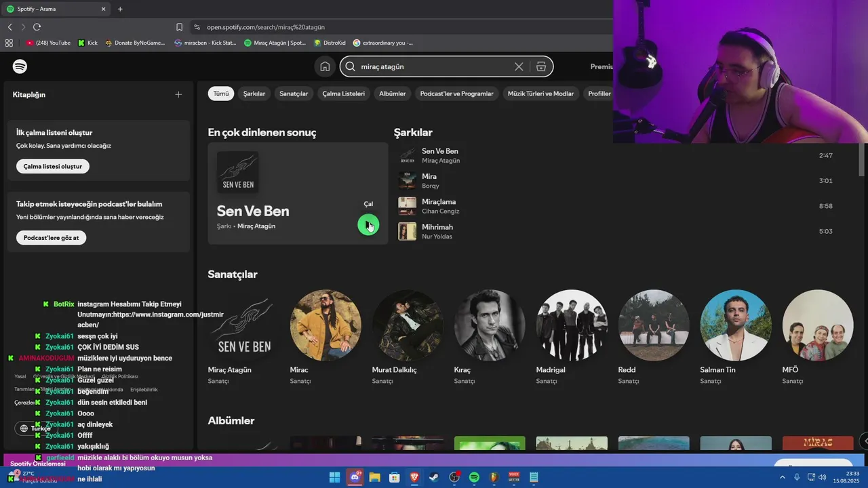Open Windows Start menu

pyautogui.click(x=334, y=477)
